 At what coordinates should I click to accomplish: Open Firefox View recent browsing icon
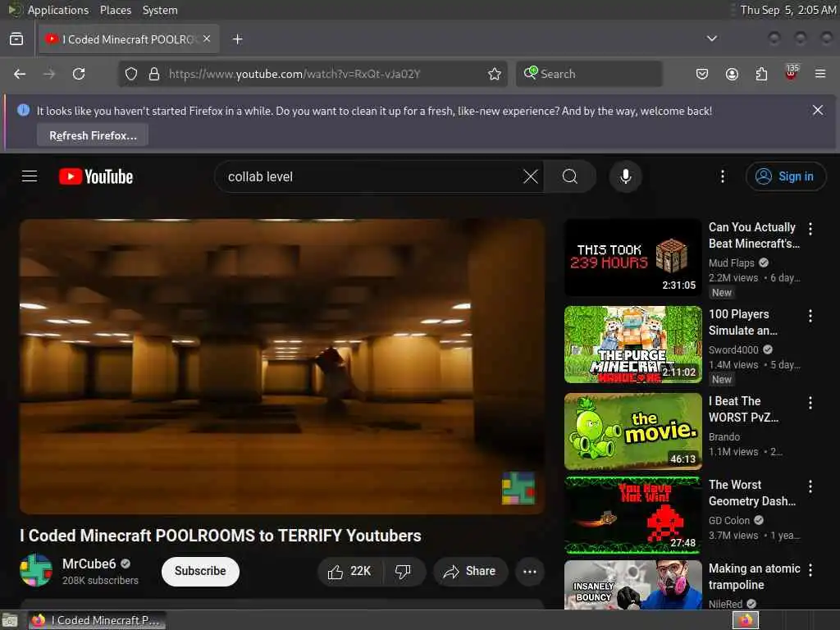pos(16,39)
